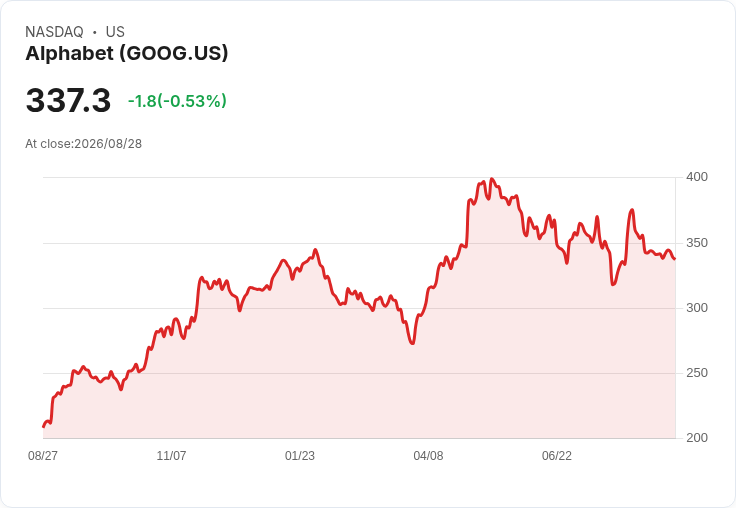
Task: Click the chart's highest peak near 400
Action: coord(491,179)
